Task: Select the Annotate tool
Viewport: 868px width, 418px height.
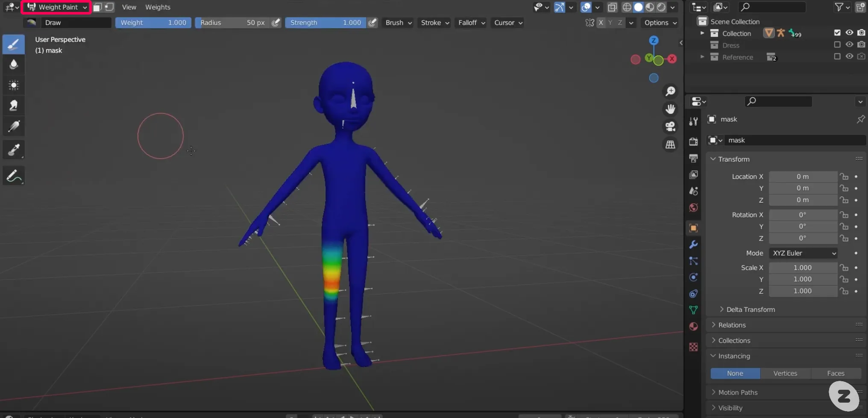Action: click(x=14, y=176)
